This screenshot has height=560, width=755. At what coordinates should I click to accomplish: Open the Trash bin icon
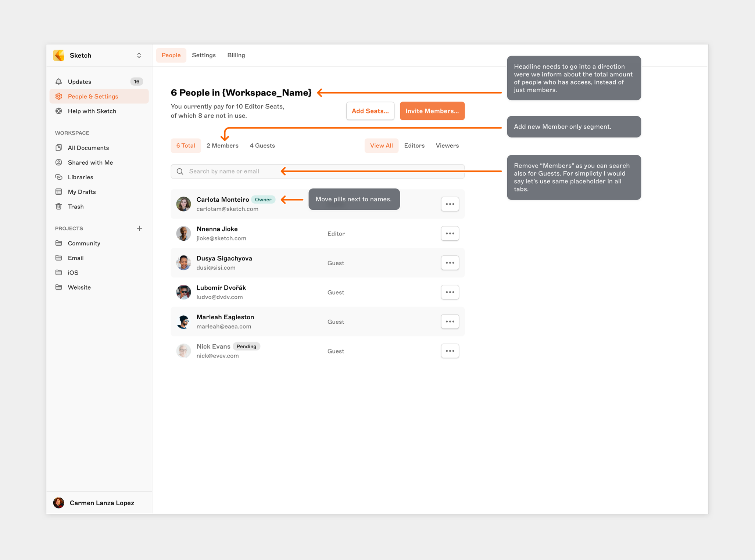pos(59,207)
